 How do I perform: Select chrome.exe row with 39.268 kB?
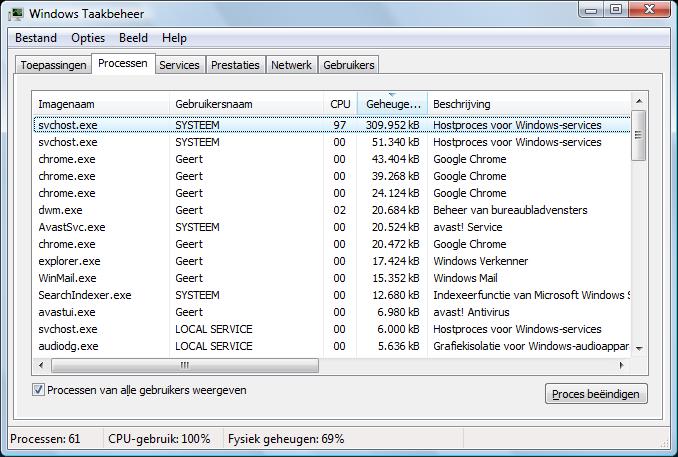(x=332, y=176)
